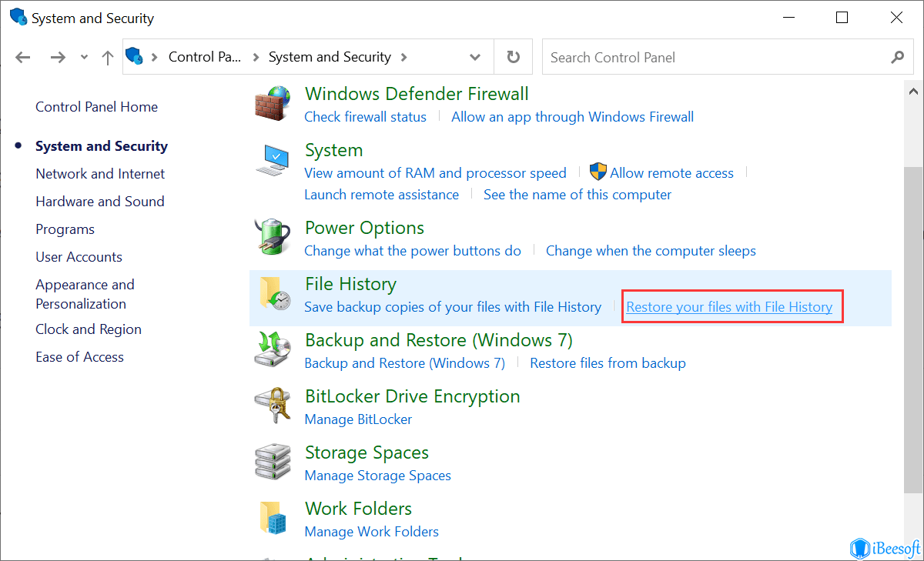Go forward with the forward arrow

pos(58,57)
